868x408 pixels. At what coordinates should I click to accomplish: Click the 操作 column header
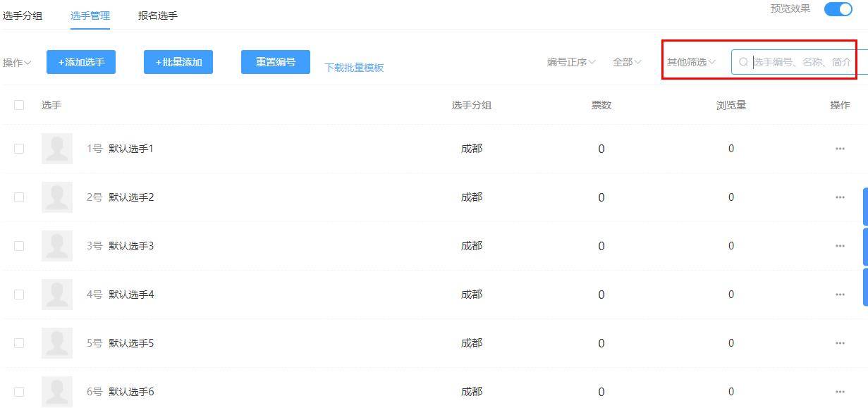[840, 105]
